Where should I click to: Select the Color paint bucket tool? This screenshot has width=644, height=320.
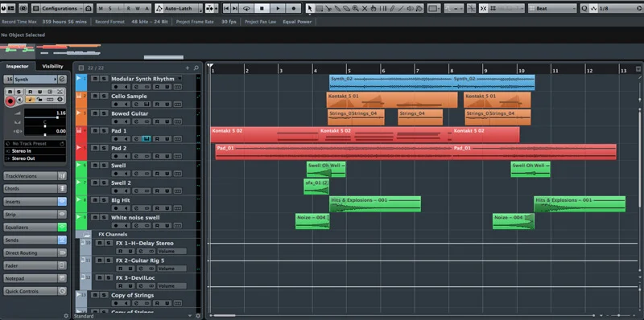[x=419, y=8]
